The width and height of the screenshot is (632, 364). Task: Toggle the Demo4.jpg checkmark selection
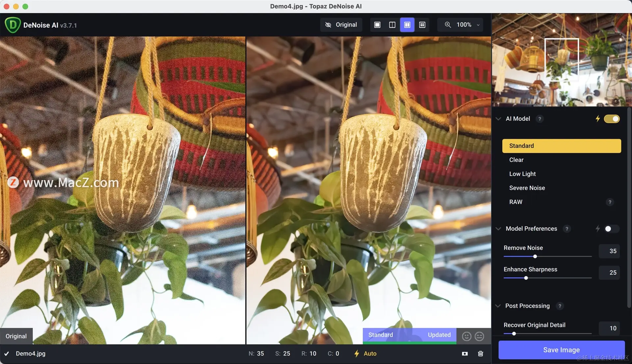click(7, 353)
